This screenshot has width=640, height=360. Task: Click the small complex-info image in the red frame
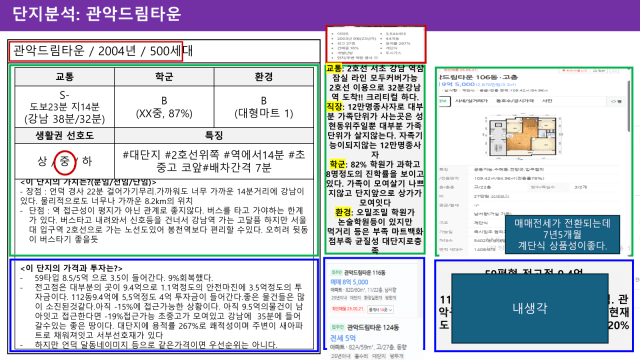tap(376, 45)
